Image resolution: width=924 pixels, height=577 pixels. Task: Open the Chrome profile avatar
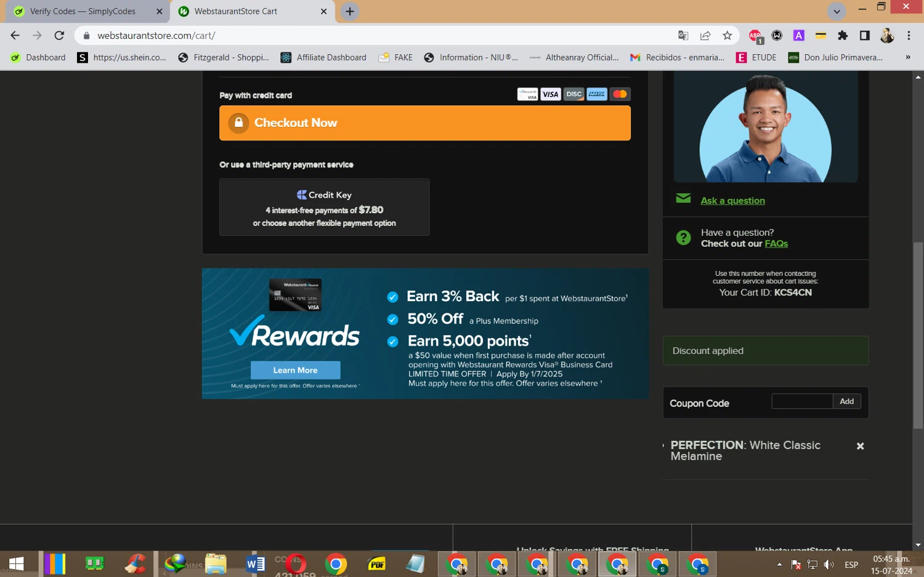887,35
